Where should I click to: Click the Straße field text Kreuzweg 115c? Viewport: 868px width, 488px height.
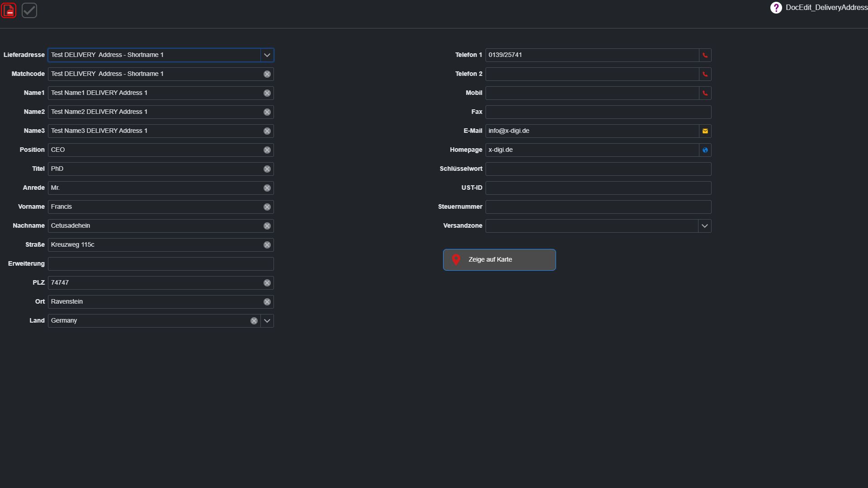pos(73,245)
